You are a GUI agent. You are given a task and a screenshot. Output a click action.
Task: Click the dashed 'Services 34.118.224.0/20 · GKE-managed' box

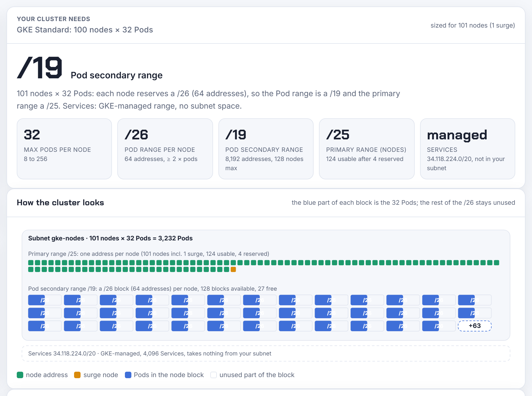pyautogui.click(x=266, y=354)
